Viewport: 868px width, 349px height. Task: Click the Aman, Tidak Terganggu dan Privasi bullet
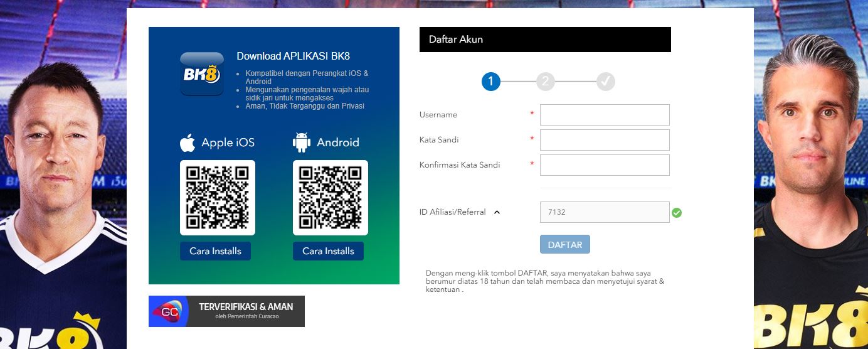coord(305,106)
